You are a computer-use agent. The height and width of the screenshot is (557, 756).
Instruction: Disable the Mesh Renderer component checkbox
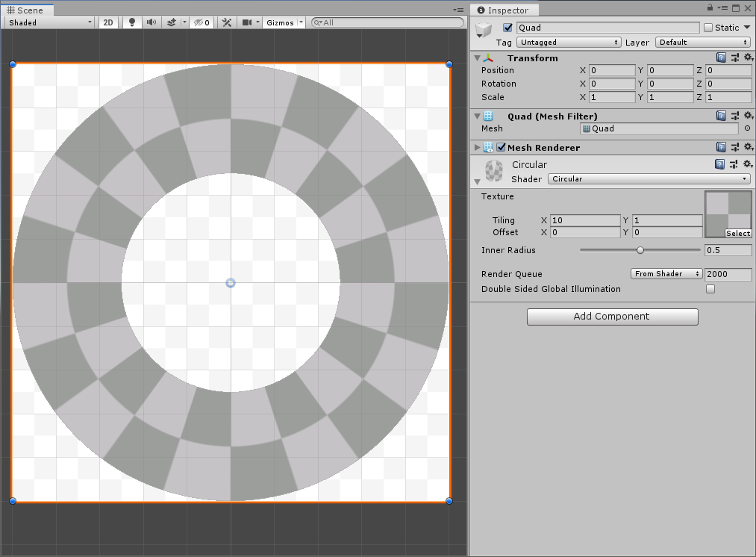click(500, 147)
